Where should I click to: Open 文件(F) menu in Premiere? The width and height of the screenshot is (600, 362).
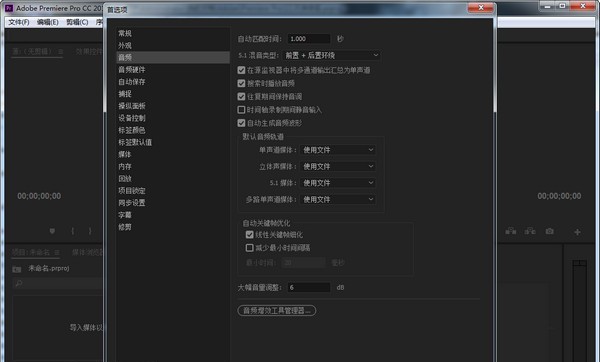click(19, 22)
